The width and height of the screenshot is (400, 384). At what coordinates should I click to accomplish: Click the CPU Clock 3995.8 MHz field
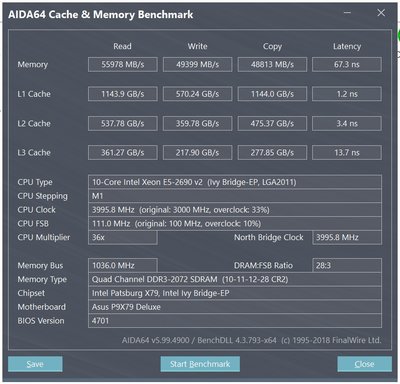tap(235, 210)
